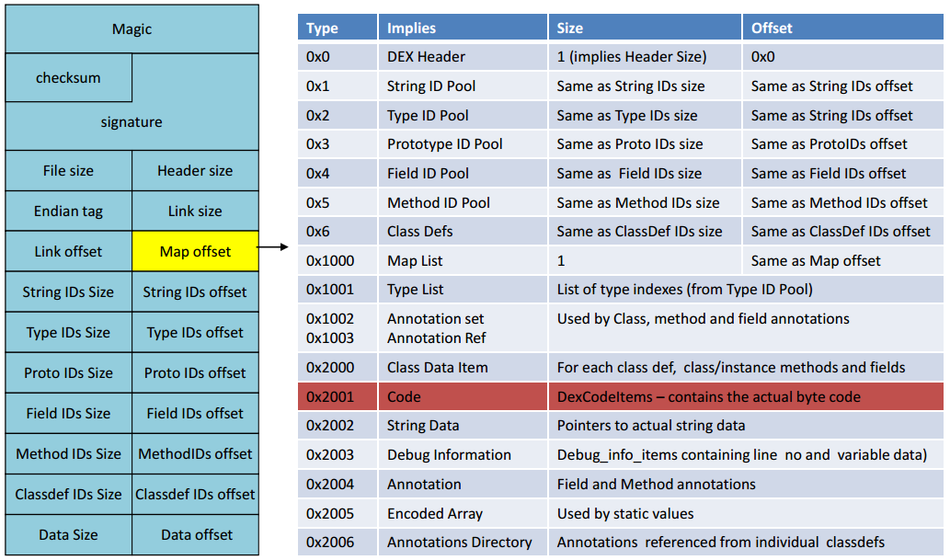
Task: Click the checksum field box
Action: [x=68, y=77]
